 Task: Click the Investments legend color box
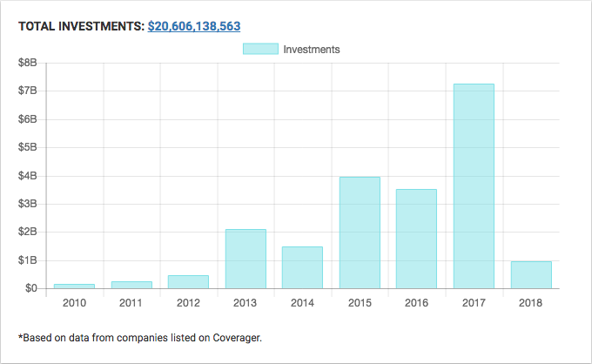pos(260,50)
